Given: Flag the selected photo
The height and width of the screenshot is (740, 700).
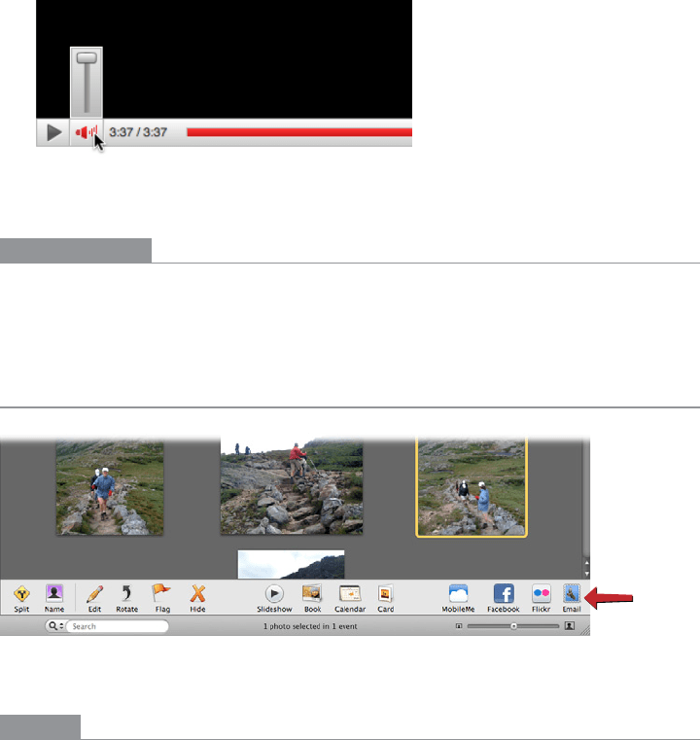Looking at the screenshot, I should [x=162, y=598].
